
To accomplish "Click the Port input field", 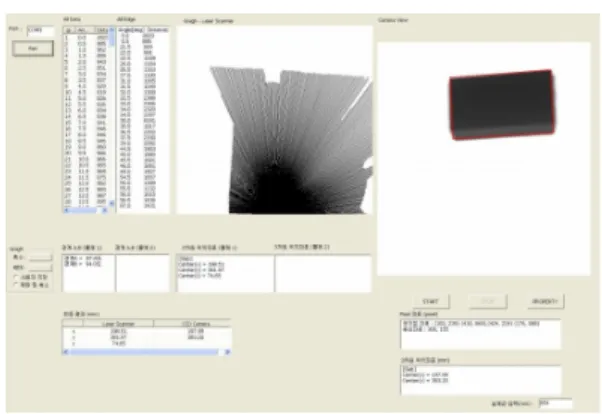I will pyautogui.click(x=40, y=31).
